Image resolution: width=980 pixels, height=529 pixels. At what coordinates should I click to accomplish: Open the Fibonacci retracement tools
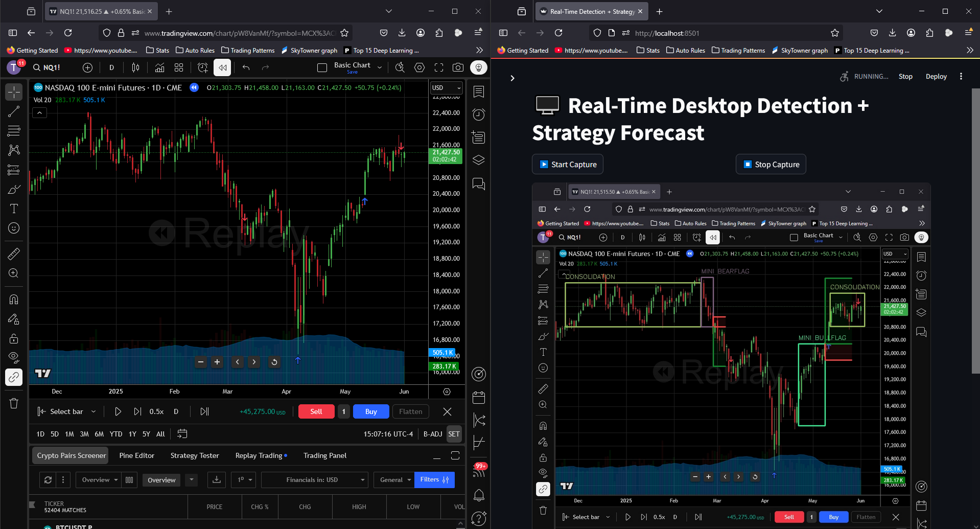point(14,131)
